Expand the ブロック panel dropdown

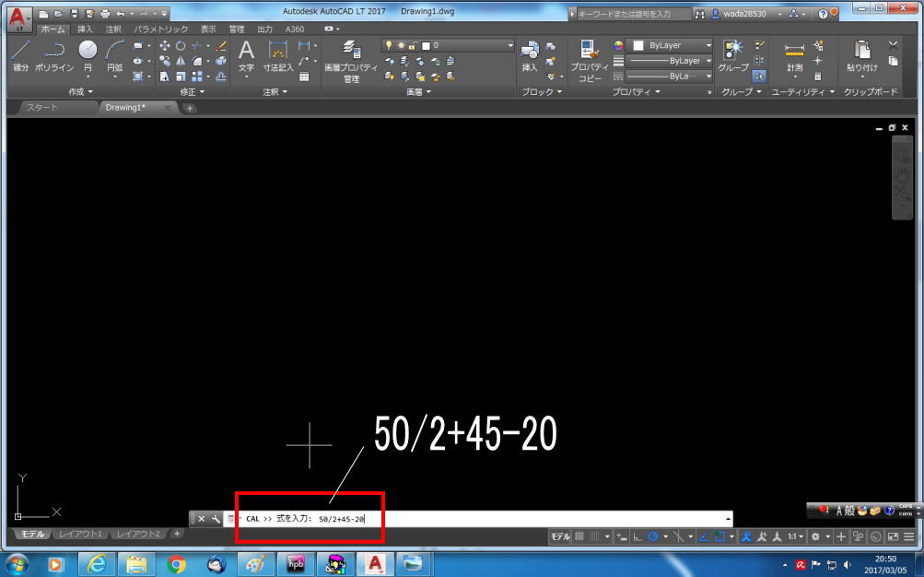click(542, 91)
